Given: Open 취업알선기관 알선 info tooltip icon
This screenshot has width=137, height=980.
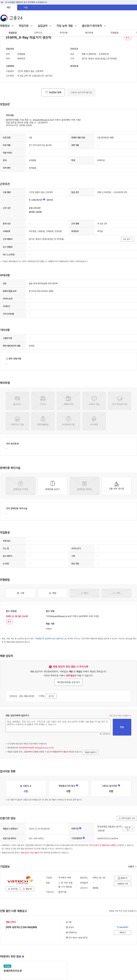Looking at the screenshot, I should (77, 785).
